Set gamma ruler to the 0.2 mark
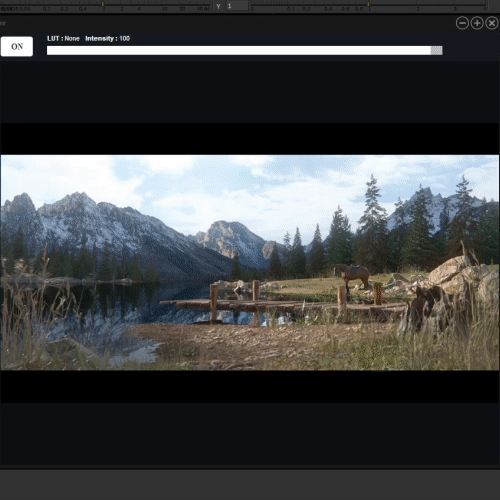 point(306,9)
